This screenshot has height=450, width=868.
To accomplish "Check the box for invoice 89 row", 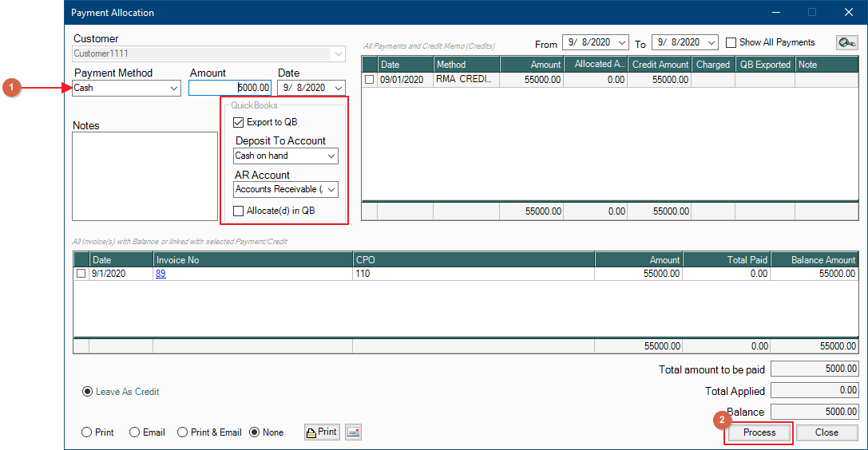I will (x=81, y=273).
